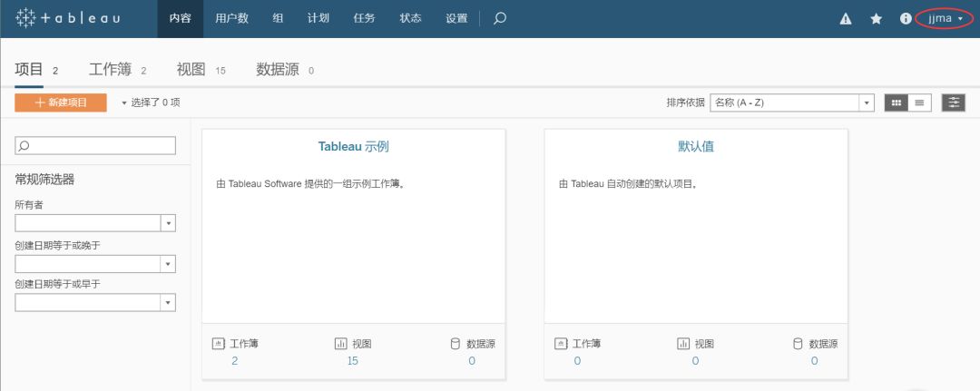Click workbook count 0 in 默认值 card
The image size is (980, 391).
(x=577, y=361)
